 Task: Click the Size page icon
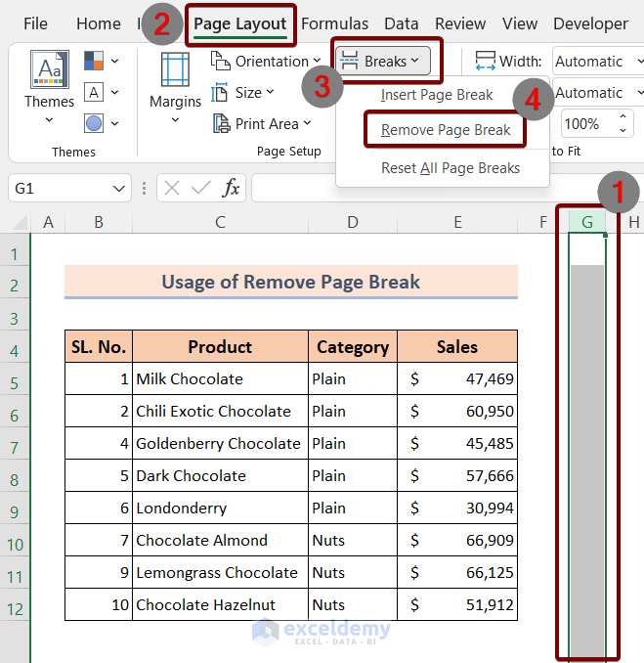219,92
